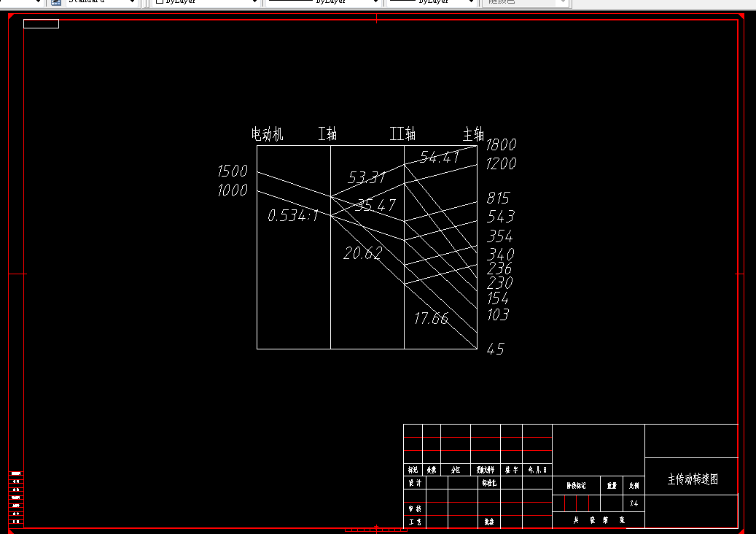
Task: Select the 340 spindle speed label
Action: tap(501, 254)
